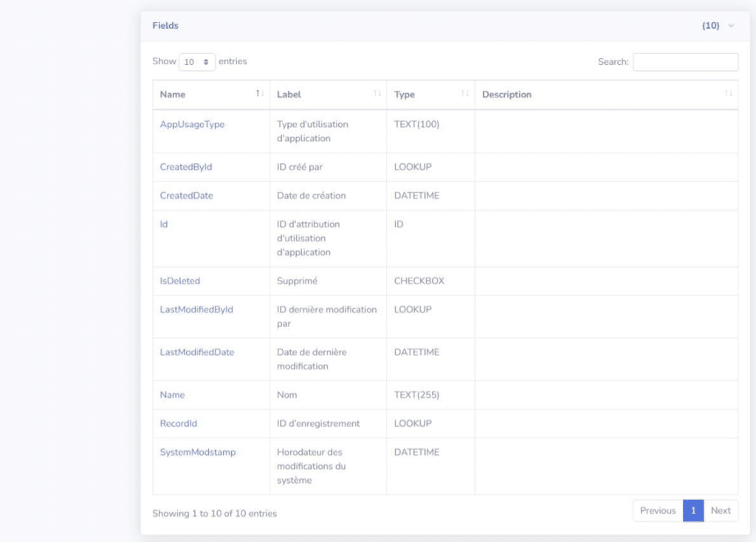The width and height of the screenshot is (756, 542).
Task: Open the Show entries count dropdown
Action: [x=197, y=62]
